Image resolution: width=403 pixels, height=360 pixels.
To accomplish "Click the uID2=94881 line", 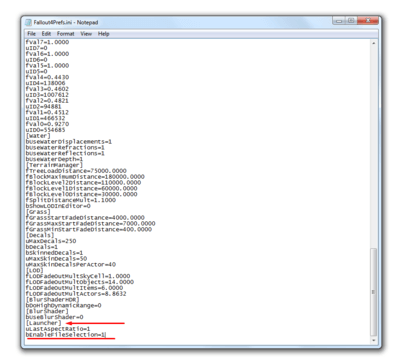I will [43, 106].
